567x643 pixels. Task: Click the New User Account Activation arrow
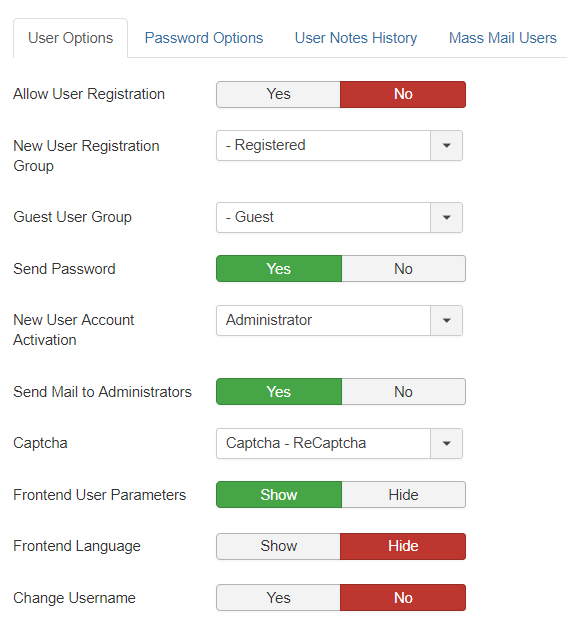click(x=446, y=320)
